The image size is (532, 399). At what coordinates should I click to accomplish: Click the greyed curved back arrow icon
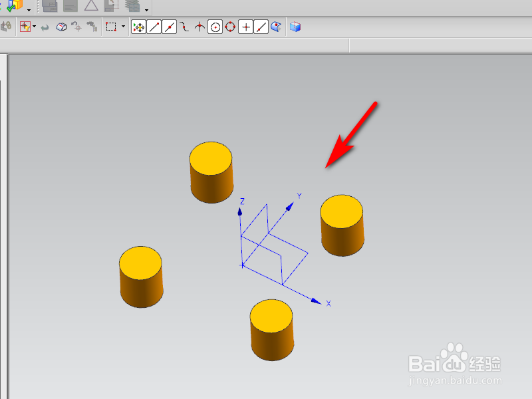(x=45, y=27)
